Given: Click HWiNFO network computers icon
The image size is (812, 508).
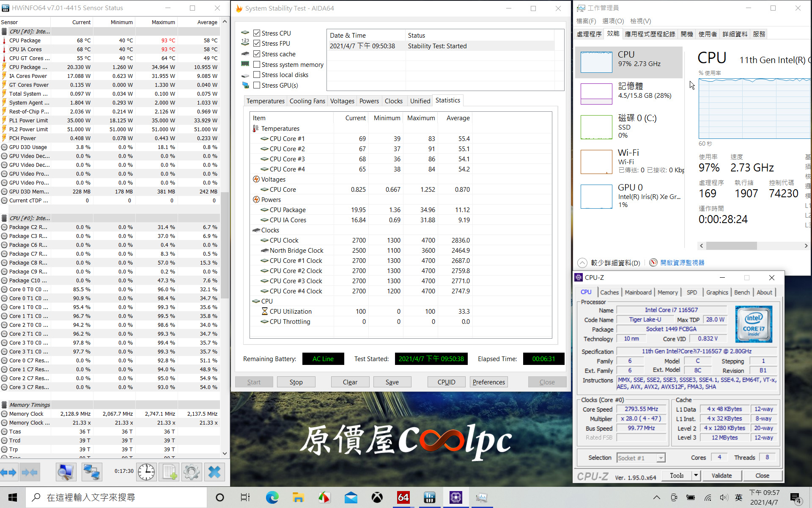Looking at the screenshot, I should point(91,472).
